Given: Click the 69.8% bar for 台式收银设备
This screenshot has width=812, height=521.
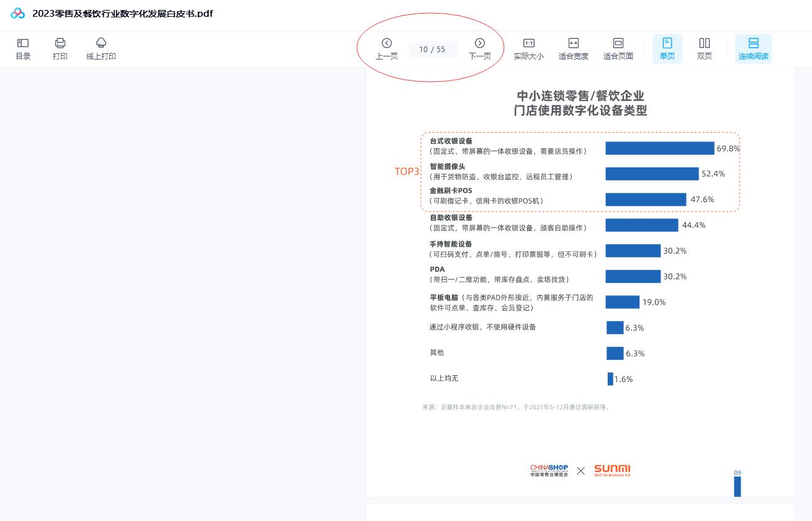Looking at the screenshot, I should click(x=659, y=148).
